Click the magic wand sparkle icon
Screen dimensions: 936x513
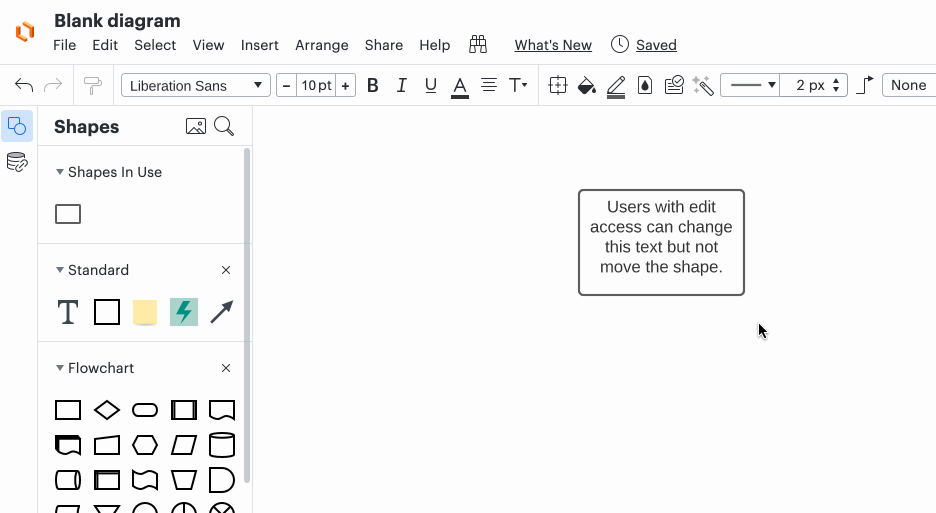[703, 85]
